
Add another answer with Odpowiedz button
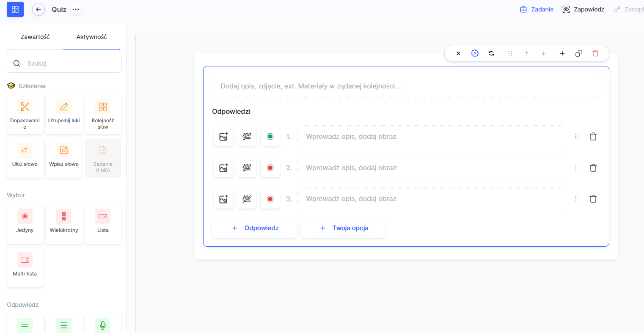[x=254, y=228]
